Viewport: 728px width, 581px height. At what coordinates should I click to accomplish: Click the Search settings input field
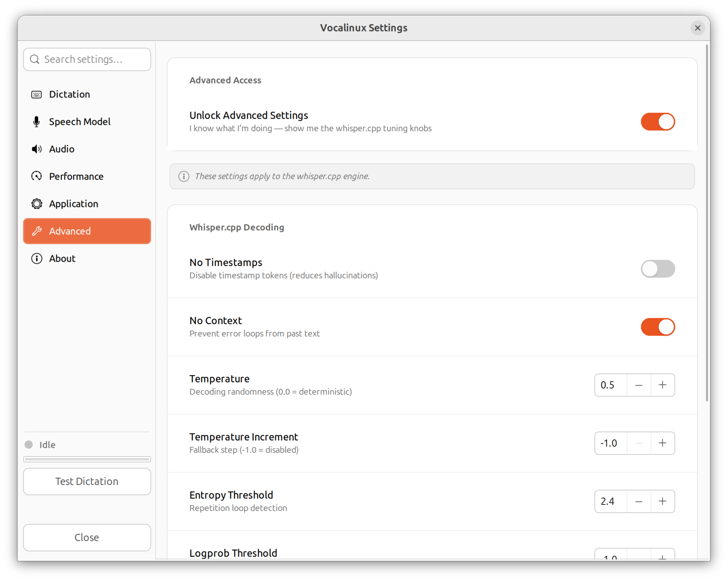pos(87,60)
